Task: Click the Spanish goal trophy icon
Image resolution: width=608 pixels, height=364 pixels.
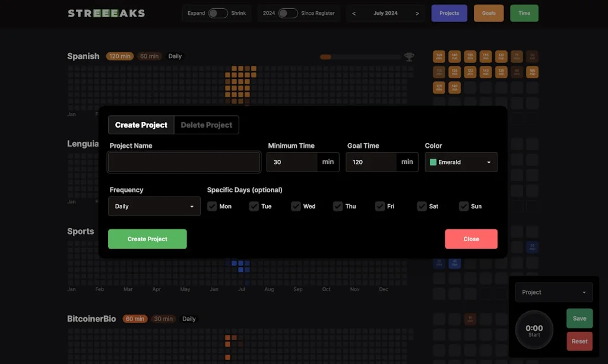Action: pos(409,56)
